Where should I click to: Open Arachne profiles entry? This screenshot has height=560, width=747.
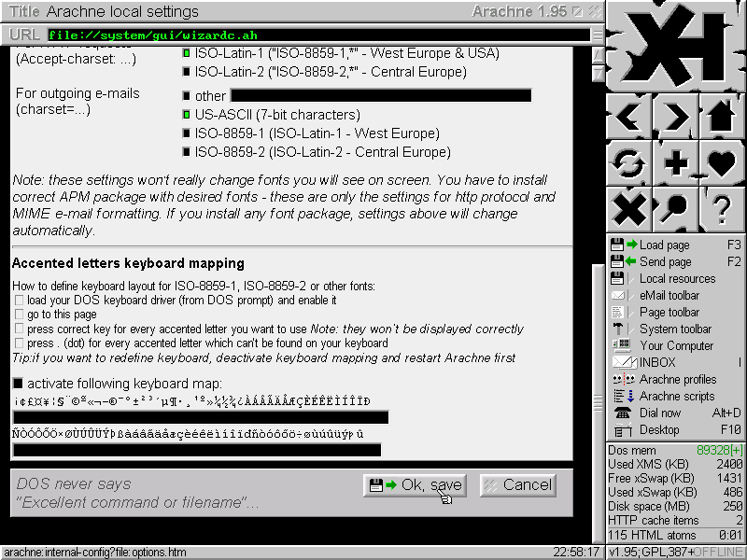(x=675, y=379)
